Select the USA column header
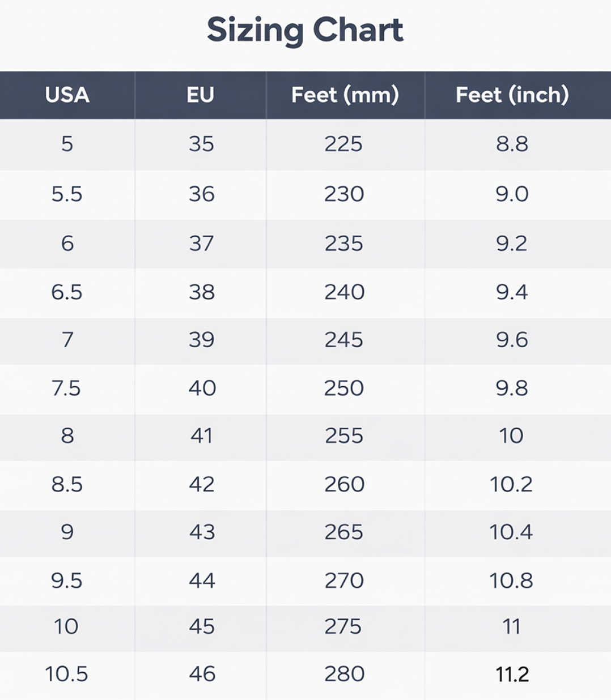Image resolution: width=611 pixels, height=700 pixels. tap(67, 95)
